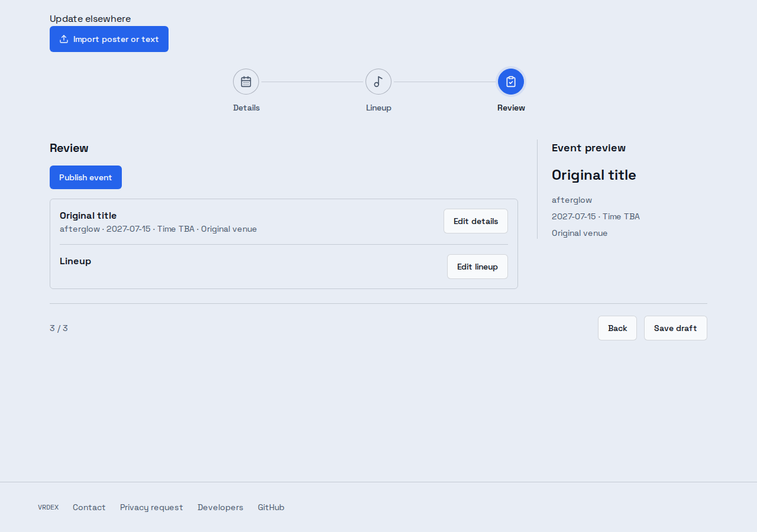Visit the Developers footer link

coord(221,507)
